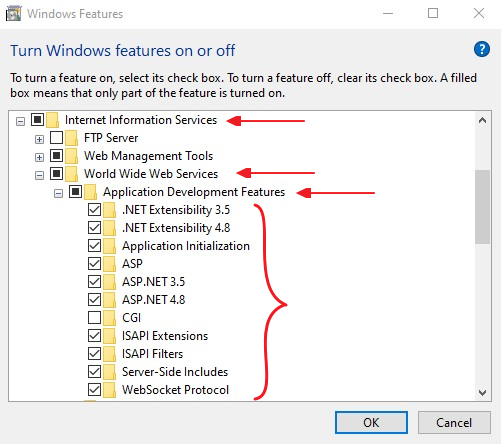The image size is (501, 444).
Task: Uncheck .NET Extensibility 4.8
Action: pyautogui.click(x=94, y=228)
